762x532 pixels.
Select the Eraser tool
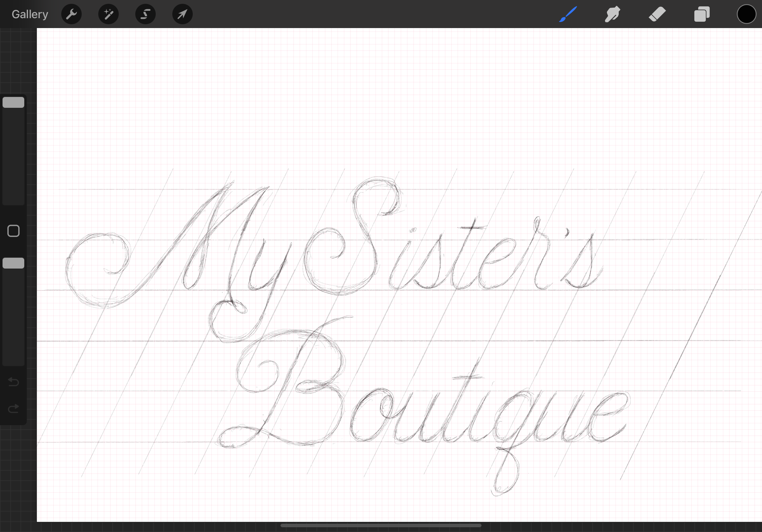tap(657, 14)
